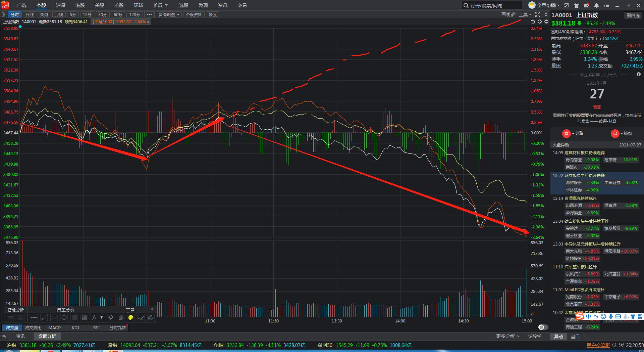This screenshot has width=644, height=352.
Task: Open the 13:22 证券板块午后持续走弱 news item
Action: click(x=597, y=183)
